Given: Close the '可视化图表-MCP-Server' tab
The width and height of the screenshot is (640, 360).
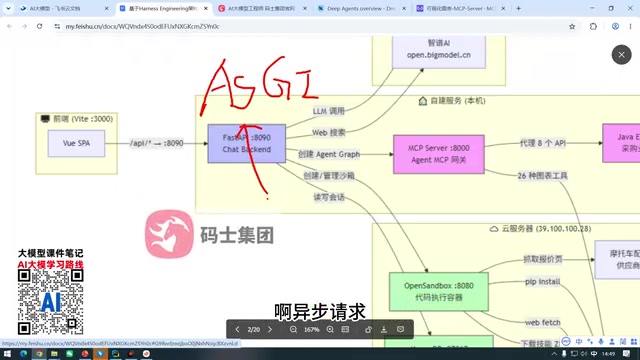Looking at the screenshot, I should [x=503, y=8].
